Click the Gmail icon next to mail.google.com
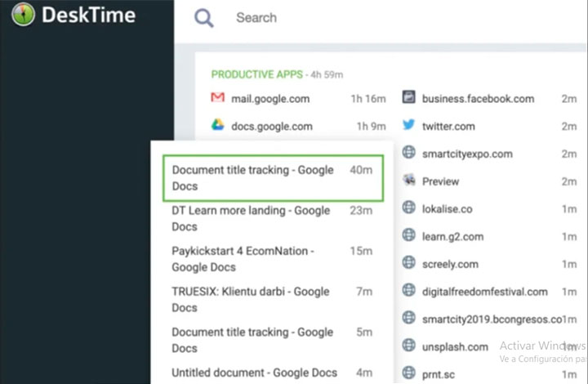This screenshot has width=588, height=384. point(217,97)
